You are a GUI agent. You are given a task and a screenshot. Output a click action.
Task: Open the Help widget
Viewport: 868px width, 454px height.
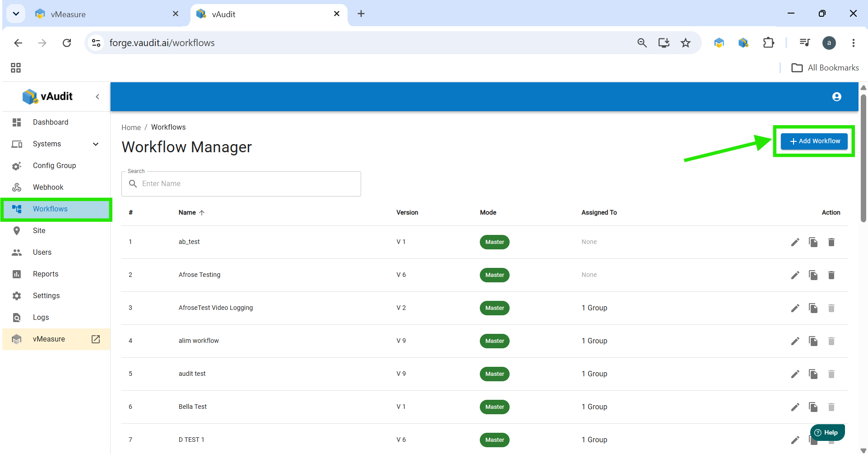(x=827, y=433)
